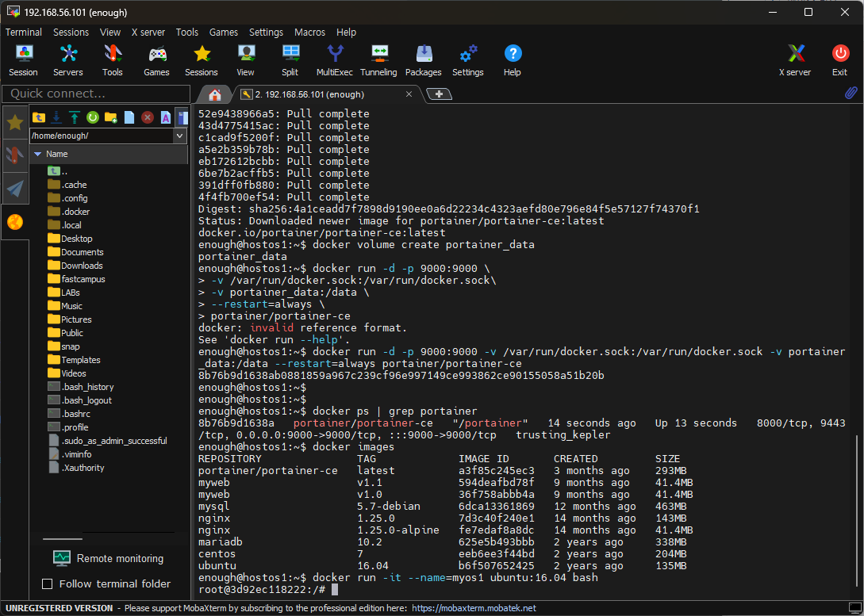Open the sidebar Sftp globe tab
This screenshot has height=616, width=864.
15,222
